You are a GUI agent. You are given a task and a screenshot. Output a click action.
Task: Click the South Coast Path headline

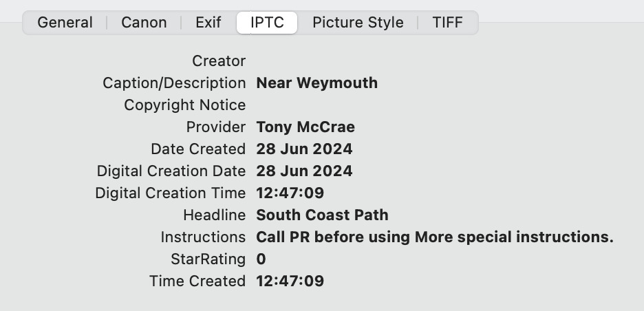pos(322,215)
